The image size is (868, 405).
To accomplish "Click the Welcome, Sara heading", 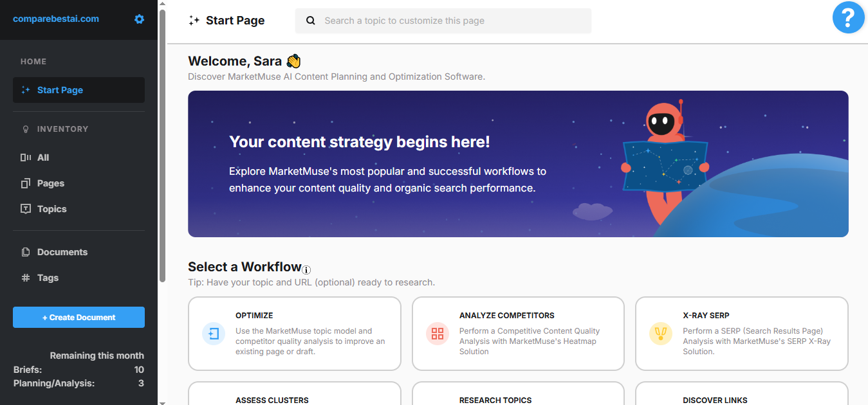I will [245, 61].
